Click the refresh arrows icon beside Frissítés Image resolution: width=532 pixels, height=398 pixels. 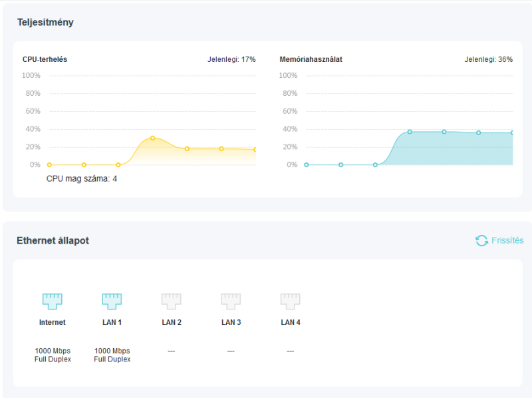[481, 240]
